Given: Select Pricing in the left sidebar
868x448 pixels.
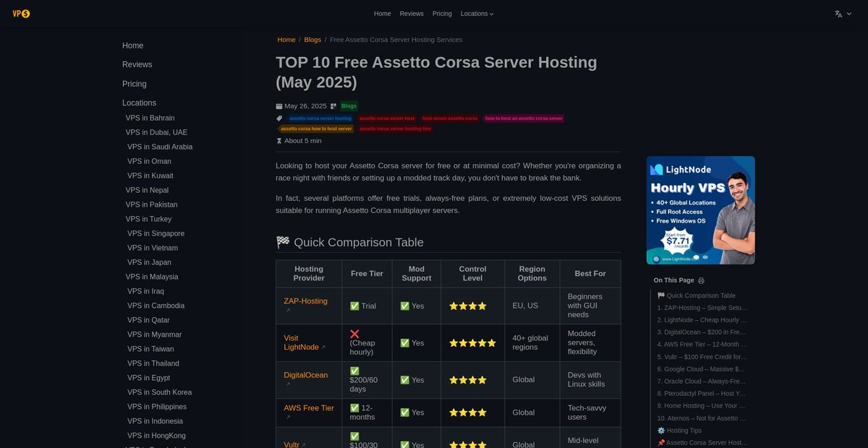Looking at the screenshot, I should pos(135,84).
